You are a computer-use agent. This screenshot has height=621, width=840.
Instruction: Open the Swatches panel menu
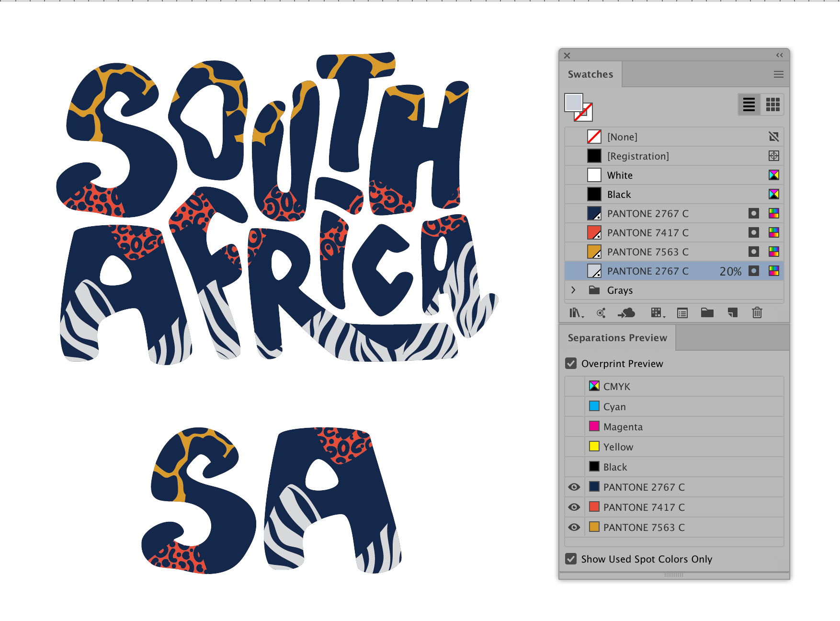(x=779, y=74)
